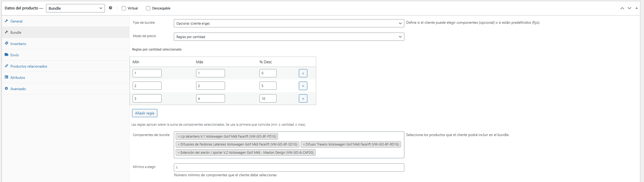644x182 pixels.
Task: Open the product type Bundle dropdown
Action: 75,8
